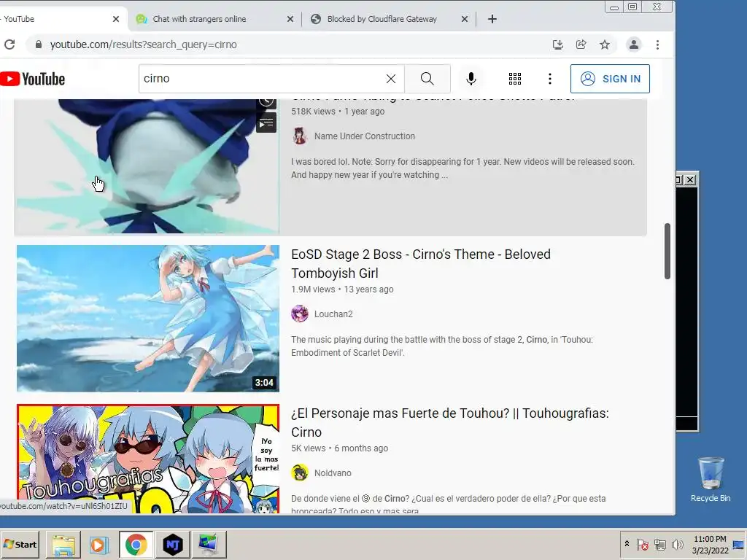
Task: Reload the page in Chrome
Action: pos(9,44)
